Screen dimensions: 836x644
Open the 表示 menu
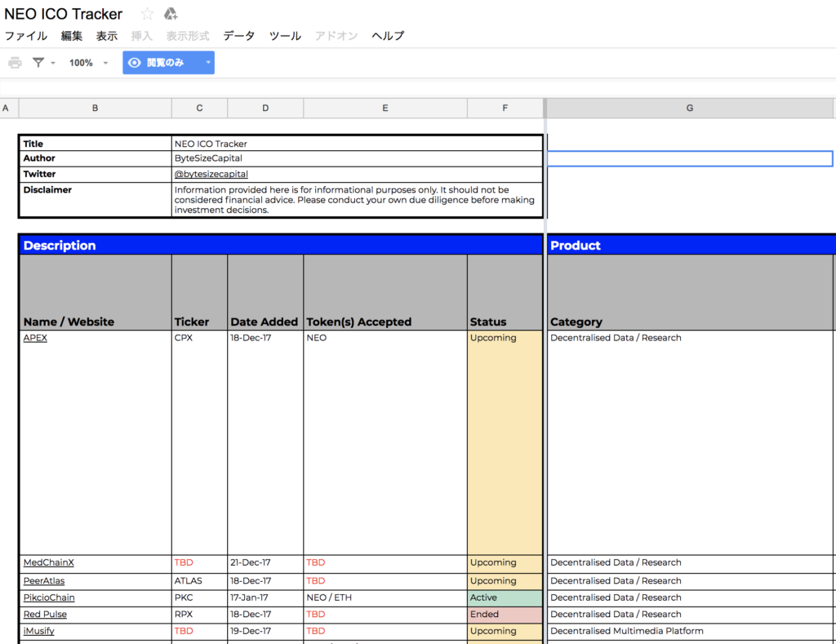tap(107, 36)
